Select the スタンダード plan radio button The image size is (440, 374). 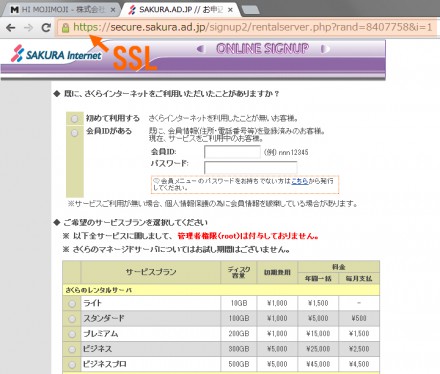[x=72, y=319]
